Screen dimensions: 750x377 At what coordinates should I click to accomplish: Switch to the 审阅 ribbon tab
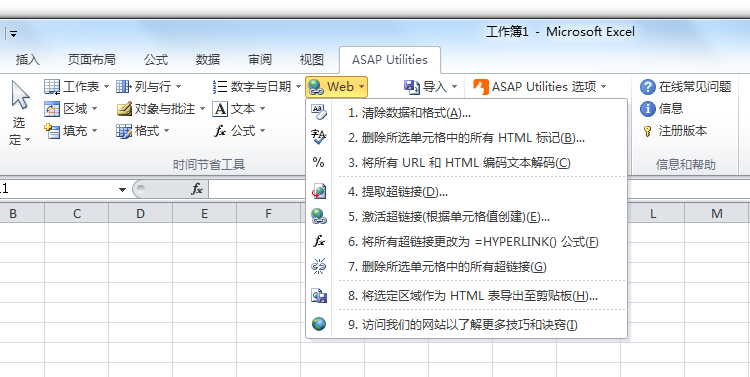point(260,60)
